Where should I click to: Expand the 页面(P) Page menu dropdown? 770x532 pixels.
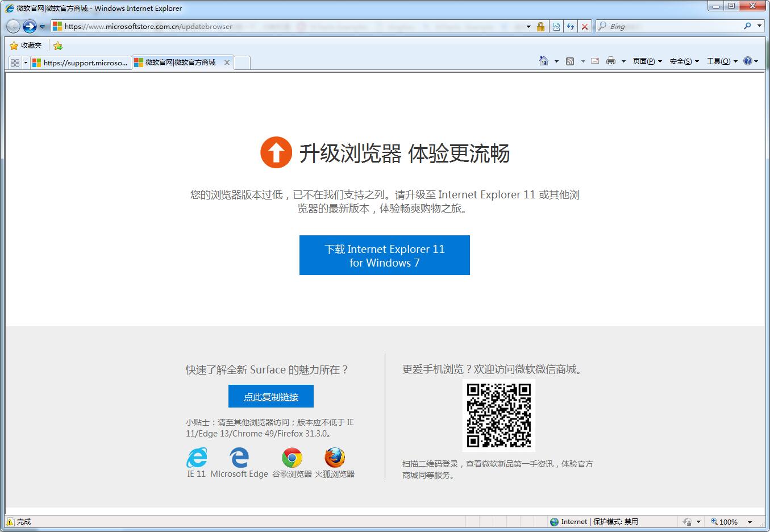coord(647,61)
